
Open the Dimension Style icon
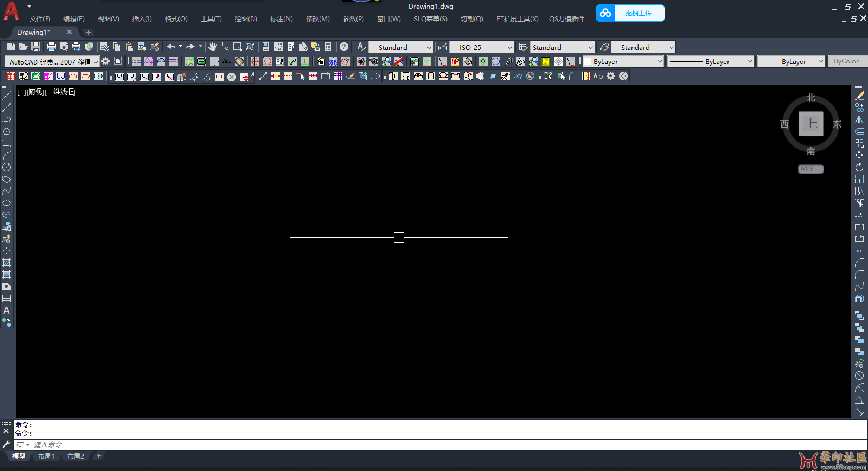coord(443,47)
